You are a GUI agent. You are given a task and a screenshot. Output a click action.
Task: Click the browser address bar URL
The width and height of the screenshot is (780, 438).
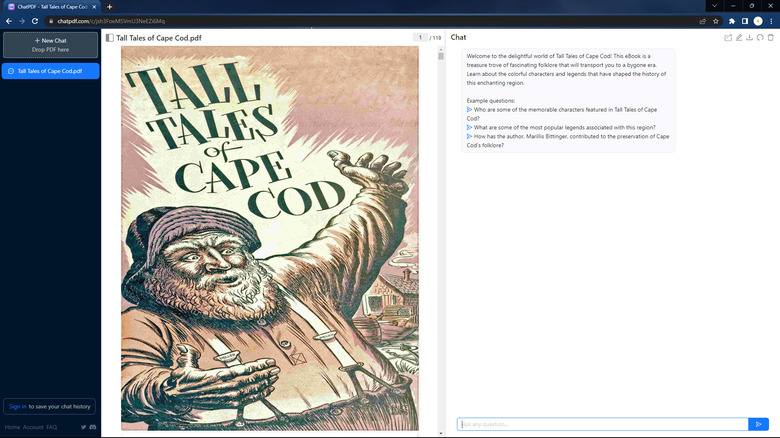tap(111, 21)
